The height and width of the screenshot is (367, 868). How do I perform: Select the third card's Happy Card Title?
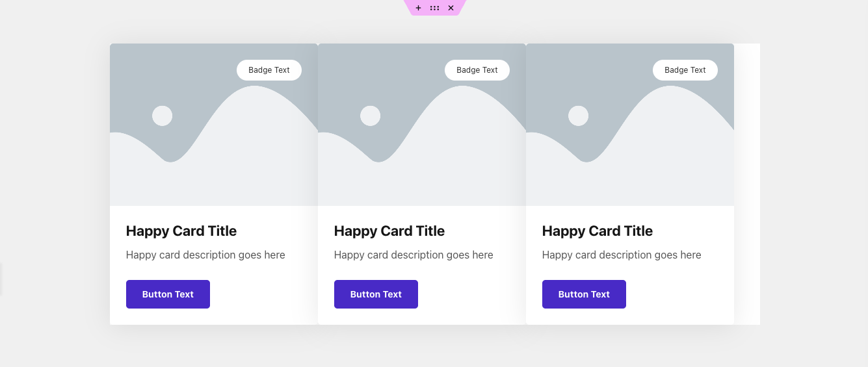(x=598, y=231)
